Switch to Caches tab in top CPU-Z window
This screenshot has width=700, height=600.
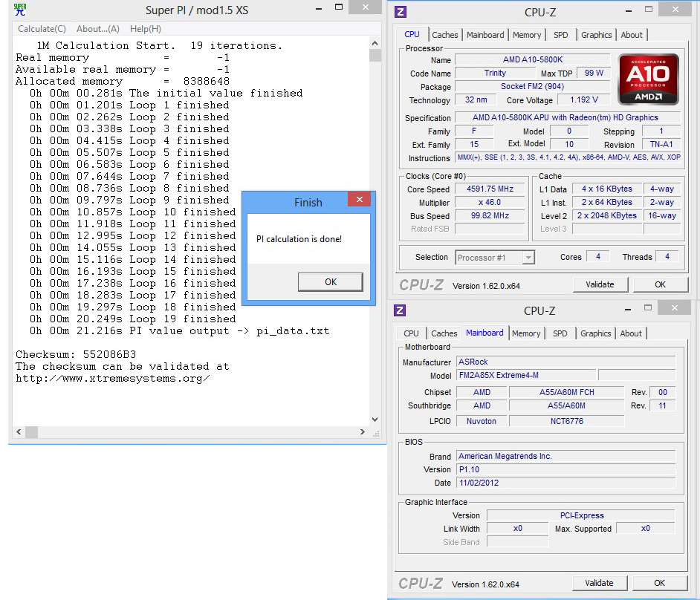[444, 35]
